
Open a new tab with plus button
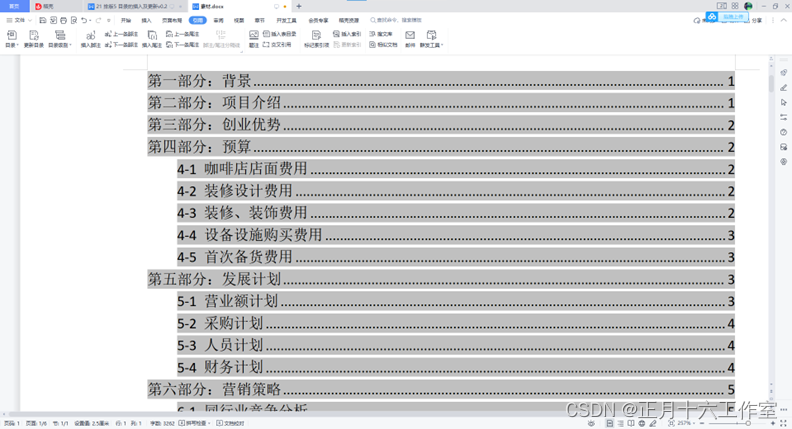[299, 6]
